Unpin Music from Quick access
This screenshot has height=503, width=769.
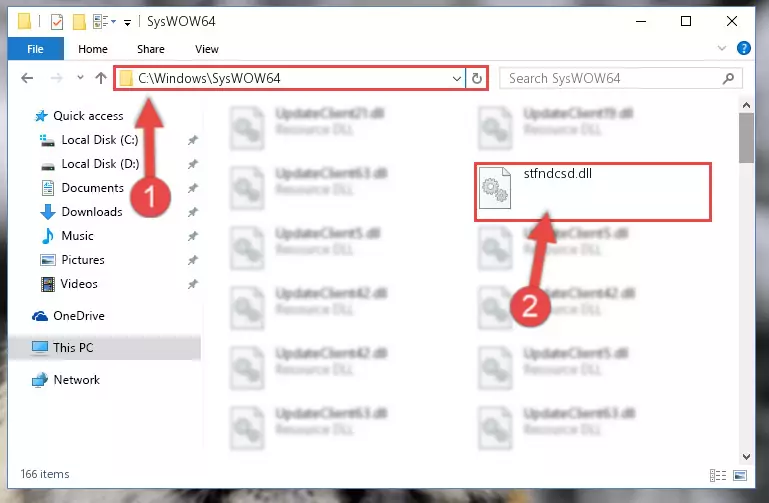click(193, 236)
